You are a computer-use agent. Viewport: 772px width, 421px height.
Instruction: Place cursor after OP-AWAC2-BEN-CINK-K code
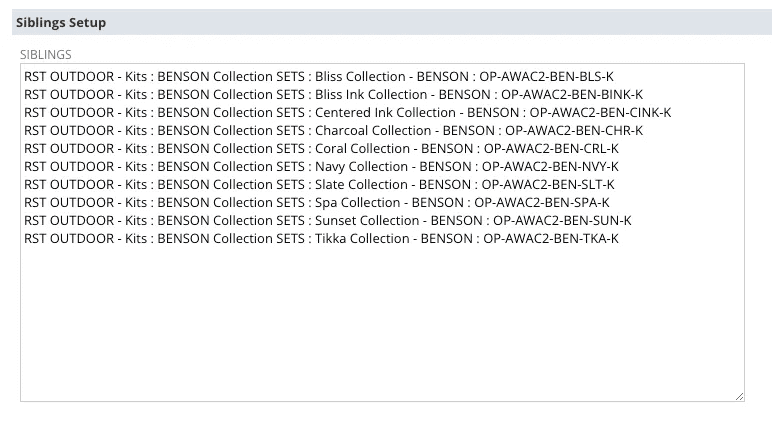coord(672,113)
